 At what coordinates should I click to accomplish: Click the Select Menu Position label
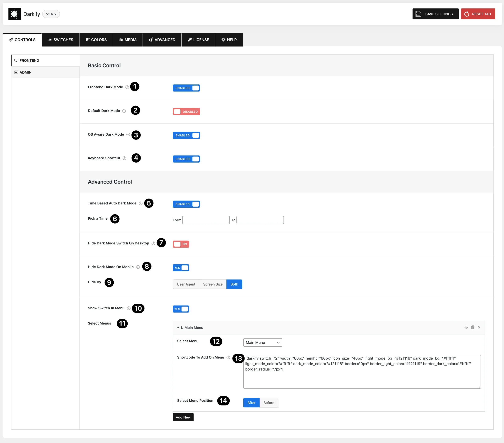tap(195, 401)
